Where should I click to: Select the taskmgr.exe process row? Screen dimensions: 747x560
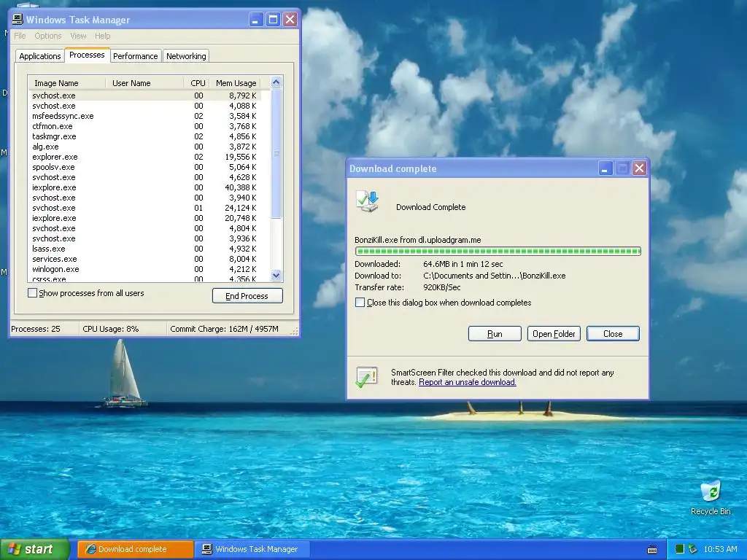tap(145, 136)
